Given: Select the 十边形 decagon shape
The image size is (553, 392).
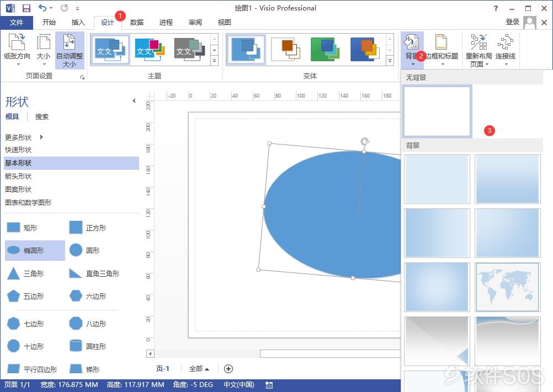Looking at the screenshot, I should coord(25,346).
